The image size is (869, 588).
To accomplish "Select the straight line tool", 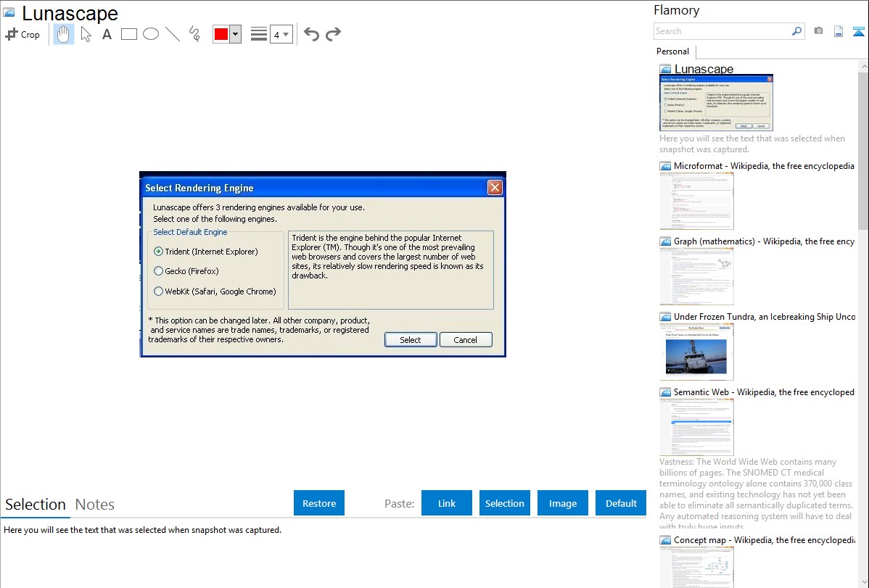I will coord(173,34).
